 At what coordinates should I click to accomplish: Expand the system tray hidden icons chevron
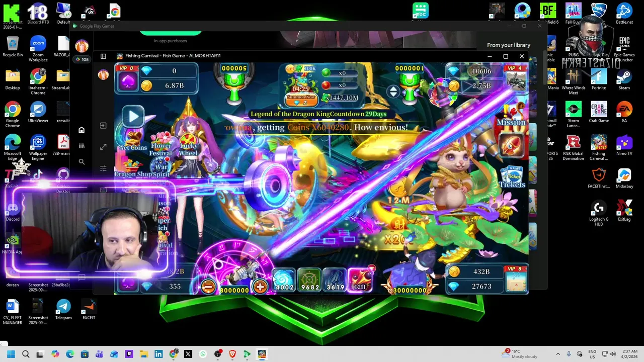point(557,354)
